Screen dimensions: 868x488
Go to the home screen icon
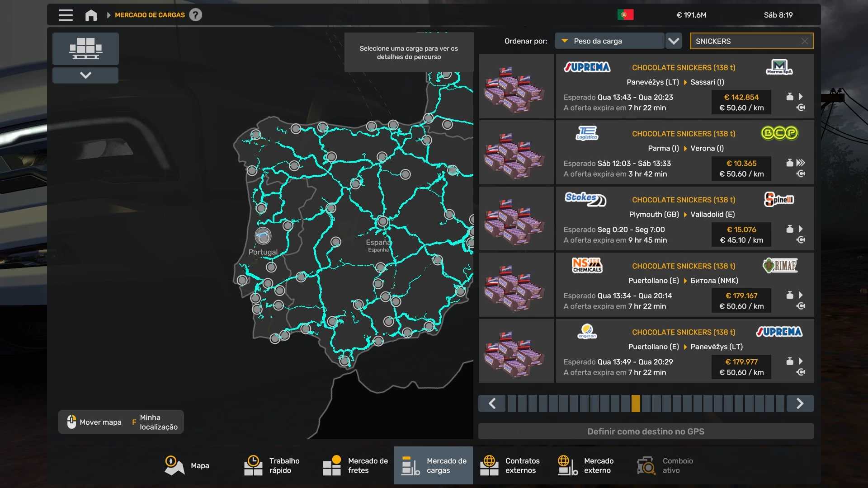click(91, 15)
